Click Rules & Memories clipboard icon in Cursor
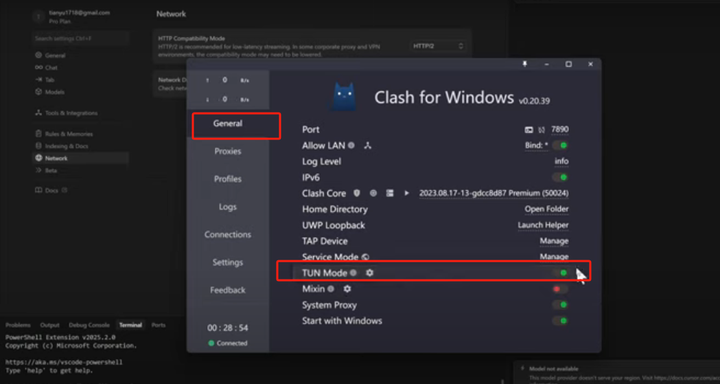 (x=39, y=134)
